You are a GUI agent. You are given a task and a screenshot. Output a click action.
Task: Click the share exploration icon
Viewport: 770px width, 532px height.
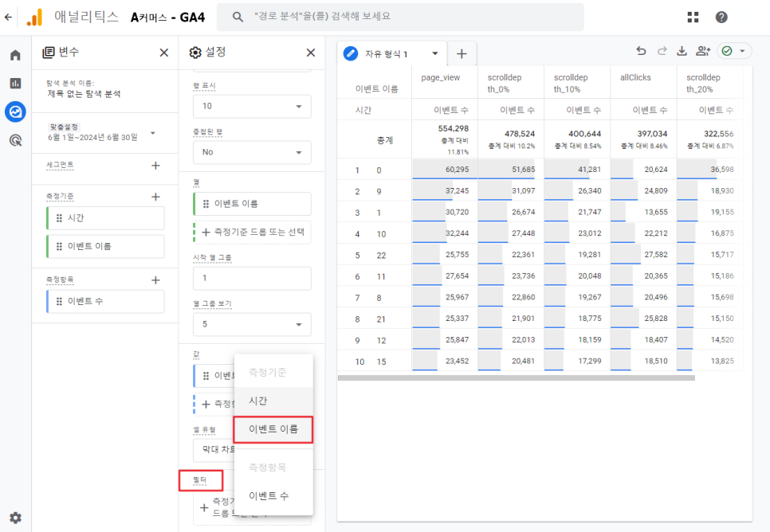coord(703,50)
